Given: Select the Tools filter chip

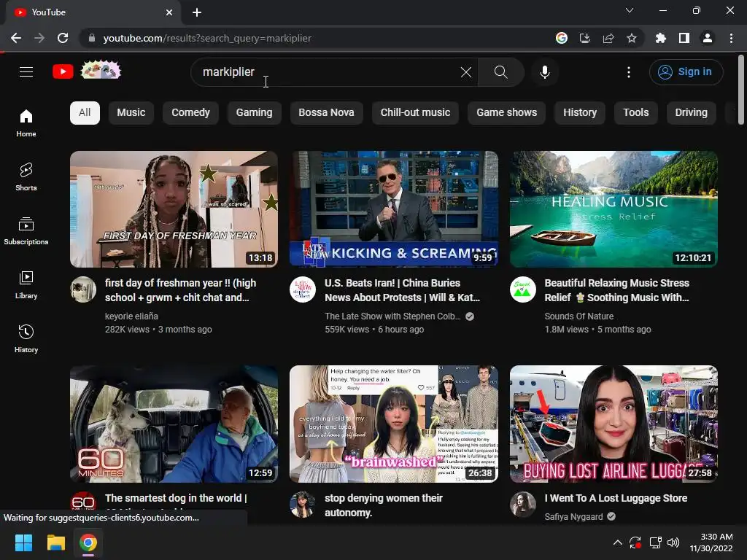Looking at the screenshot, I should click(636, 113).
